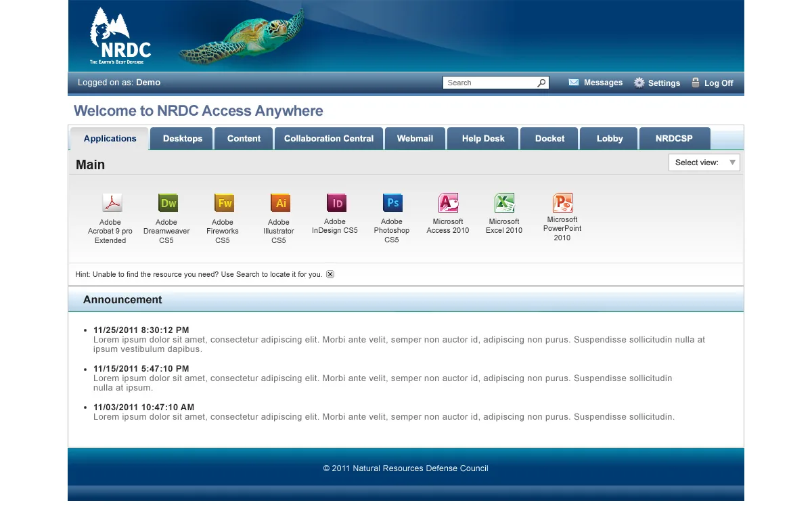Switch to the Lobby tab

tap(609, 139)
